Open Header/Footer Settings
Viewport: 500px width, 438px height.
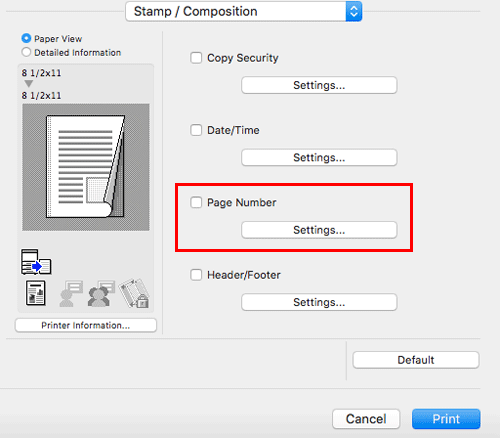pos(319,302)
